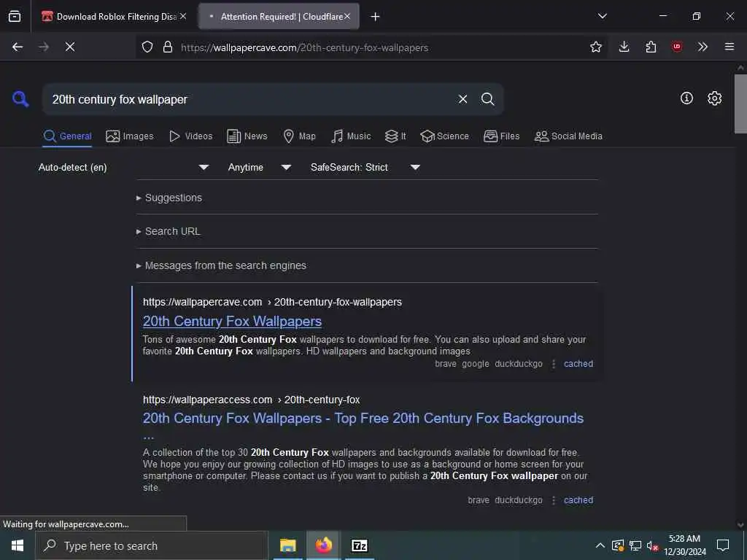
Task: Open the Files search category
Action: click(x=501, y=136)
